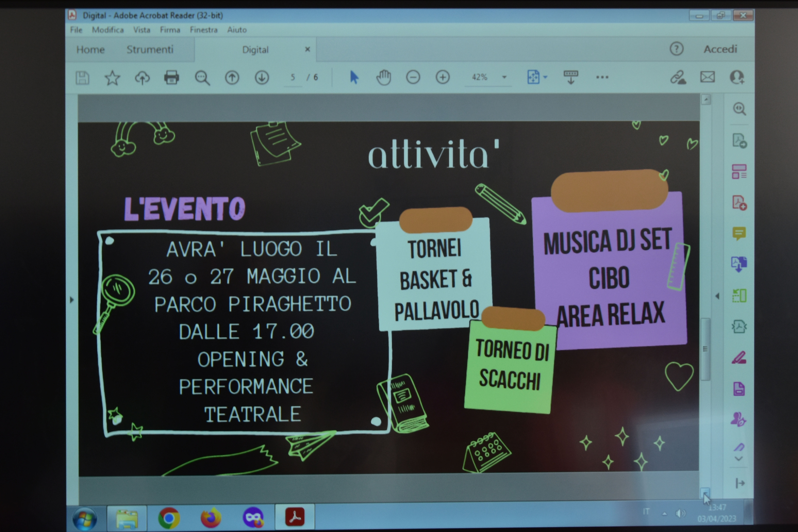Open the File menu

click(x=76, y=30)
